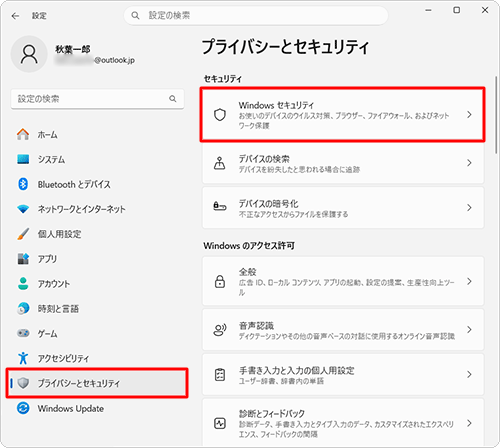Open the アクセシビリティ figure icon

coord(23,358)
